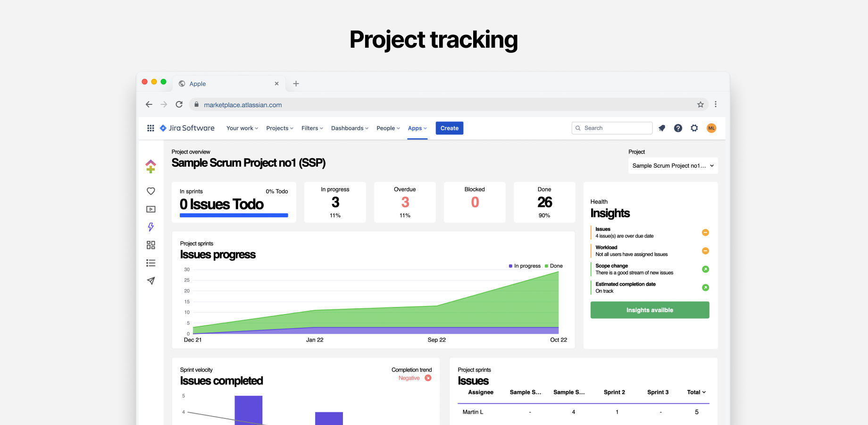Viewport: 868px width, 425px height.
Task: Select the paper plane icon in sidebar
Action: 151,281
